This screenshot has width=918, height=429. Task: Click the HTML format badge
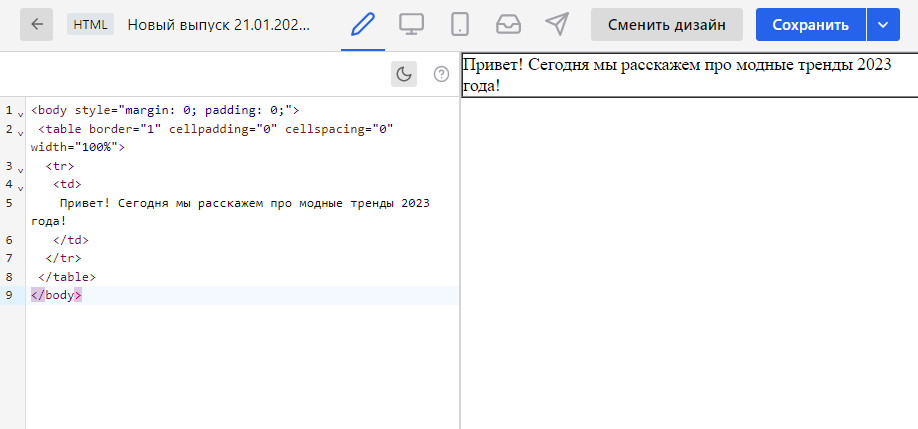click(x=90, y=25)
